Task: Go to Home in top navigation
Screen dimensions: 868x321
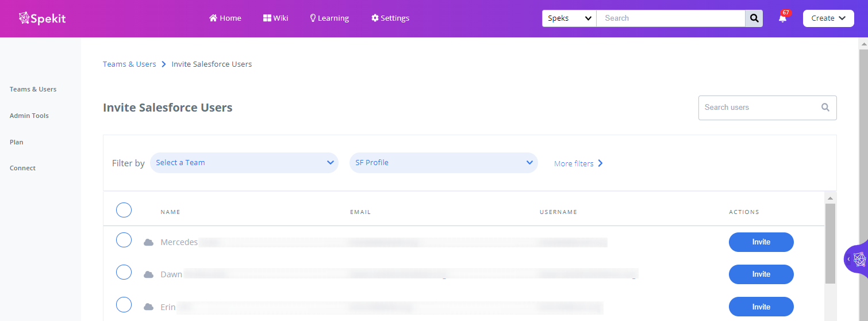Action: click(225, 18)
